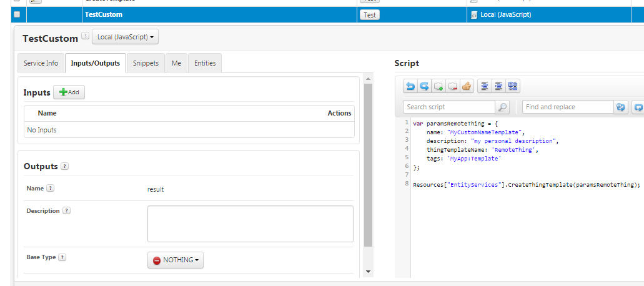Open help icon beside Outputs heading

pyautogui.click(x=64, y=167)
